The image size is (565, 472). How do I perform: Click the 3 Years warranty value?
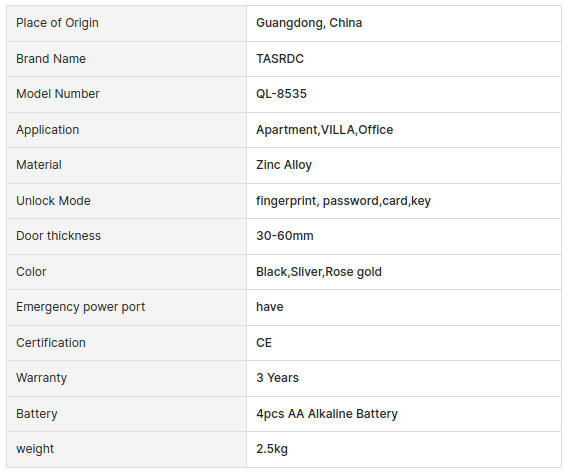277,378
